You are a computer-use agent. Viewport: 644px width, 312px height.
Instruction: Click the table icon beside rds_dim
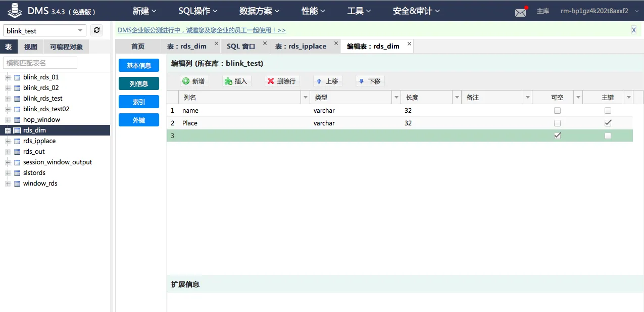point(17,130)
